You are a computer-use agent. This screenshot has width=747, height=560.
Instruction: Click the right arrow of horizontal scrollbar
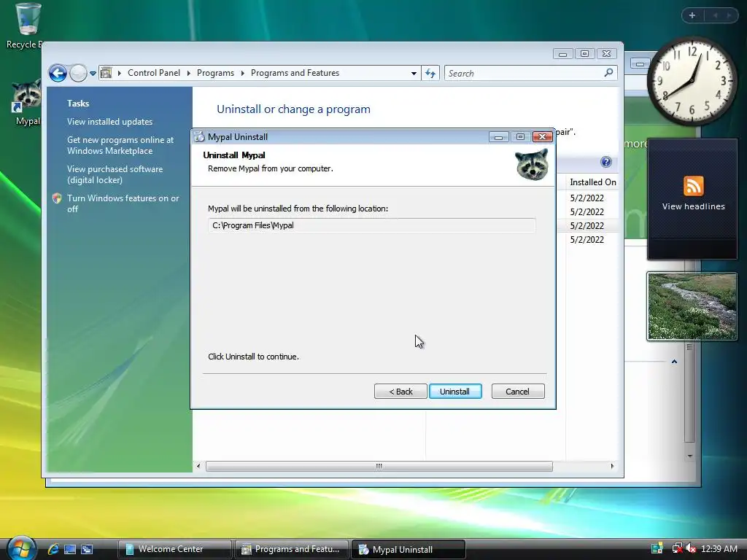click(x=612, y=466)
